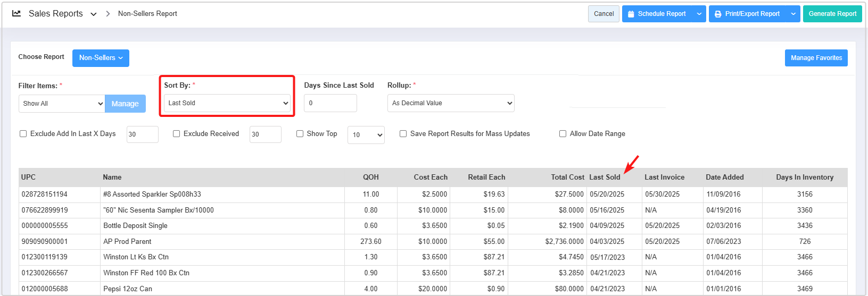
Task: Tick the Allow Date Range checkbox
Action: [563, 134]
